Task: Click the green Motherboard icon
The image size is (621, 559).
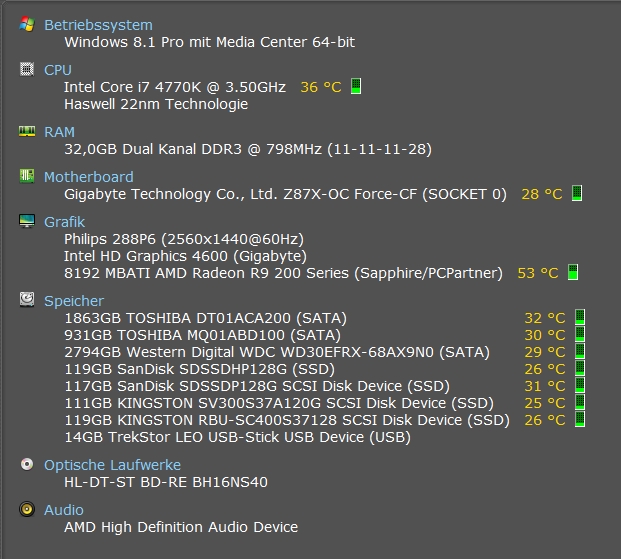Action: point(27,177)
